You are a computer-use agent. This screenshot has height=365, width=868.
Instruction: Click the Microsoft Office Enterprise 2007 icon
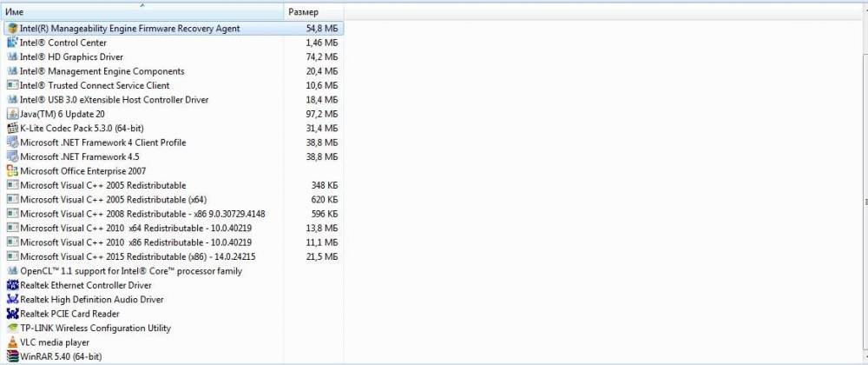tap(12, 171)
